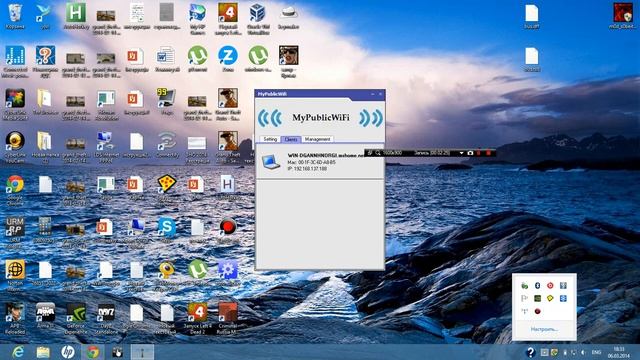This screenshot has height=360, width=640.
Task: Open the ENG language indicator
Action: pyautogui.click(x=596, y=352)
